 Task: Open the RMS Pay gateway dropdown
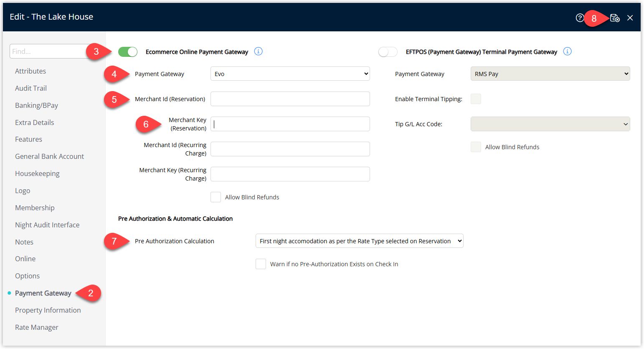click(x=550, y=74)
